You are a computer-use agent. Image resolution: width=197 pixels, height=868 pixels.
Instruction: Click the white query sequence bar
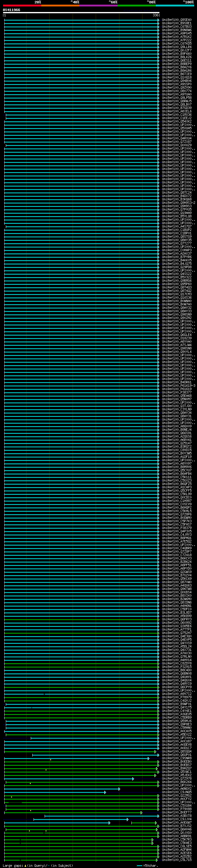tap(81, 12)
